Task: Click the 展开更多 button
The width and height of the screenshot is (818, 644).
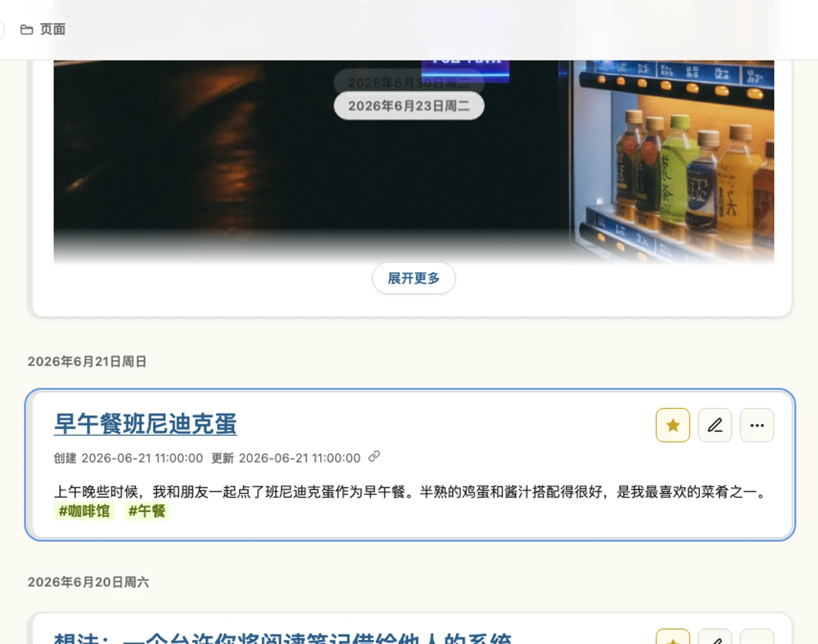Action: (x=414, y=278)
